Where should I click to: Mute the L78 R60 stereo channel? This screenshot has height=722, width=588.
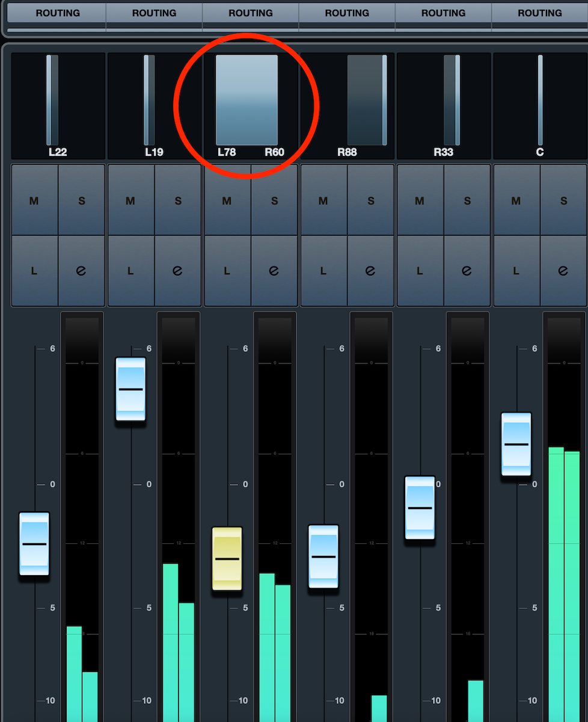[x=227, y=200]
